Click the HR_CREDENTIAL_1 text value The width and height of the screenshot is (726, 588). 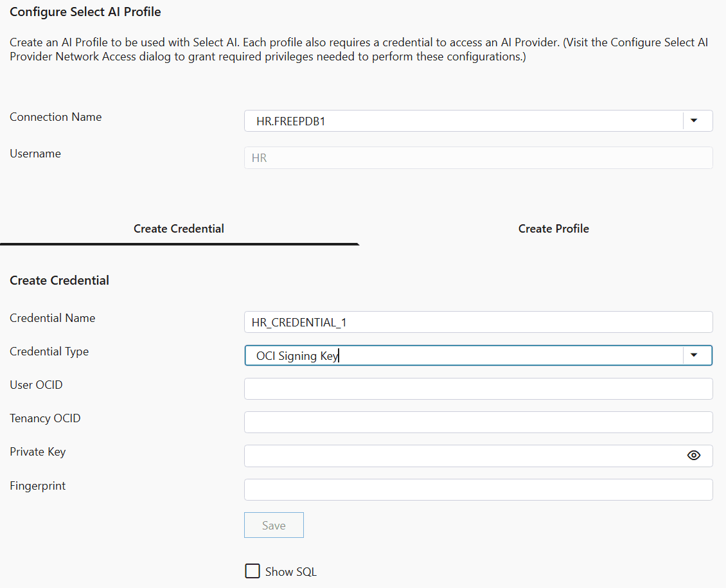[301, 321]
